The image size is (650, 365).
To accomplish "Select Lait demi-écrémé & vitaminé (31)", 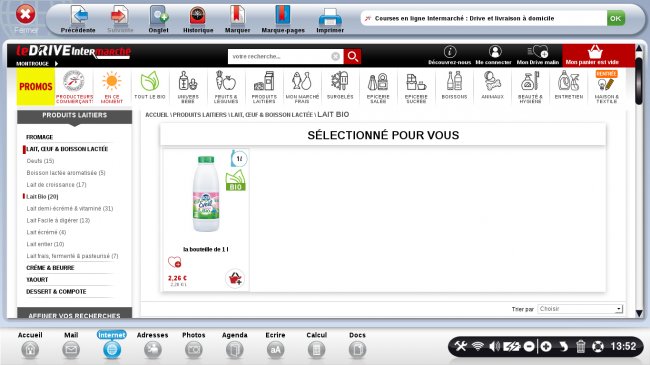I will point(70,208).
